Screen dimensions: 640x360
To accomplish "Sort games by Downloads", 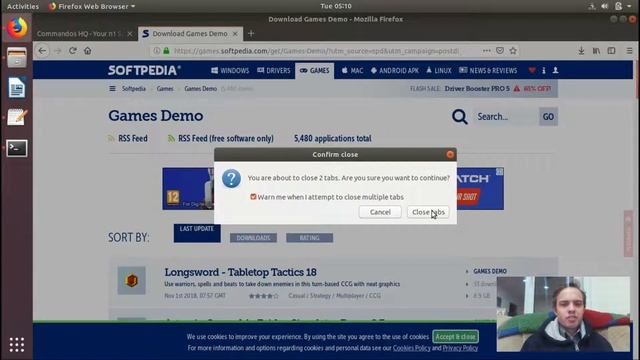I will [253, 238].
